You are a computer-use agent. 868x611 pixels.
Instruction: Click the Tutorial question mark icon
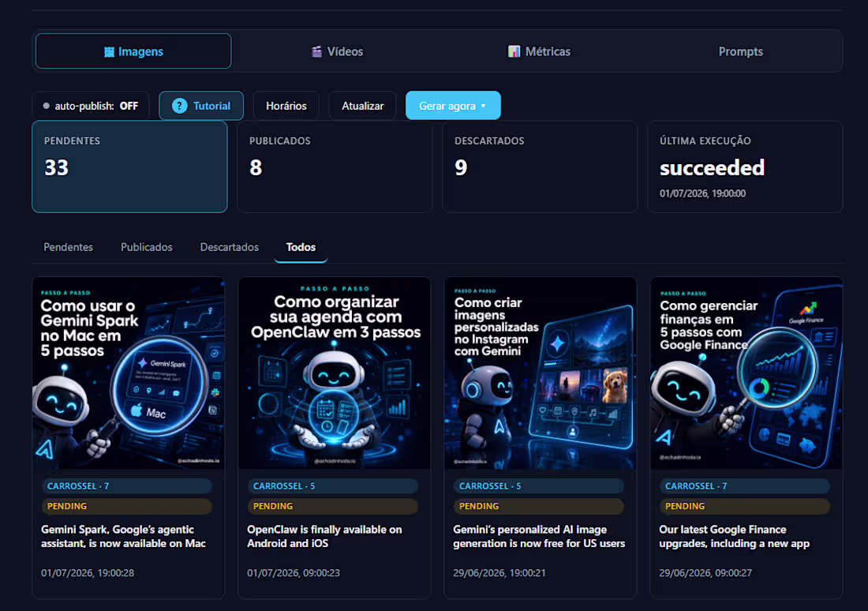pyautogui.click(x=179, y=106)
